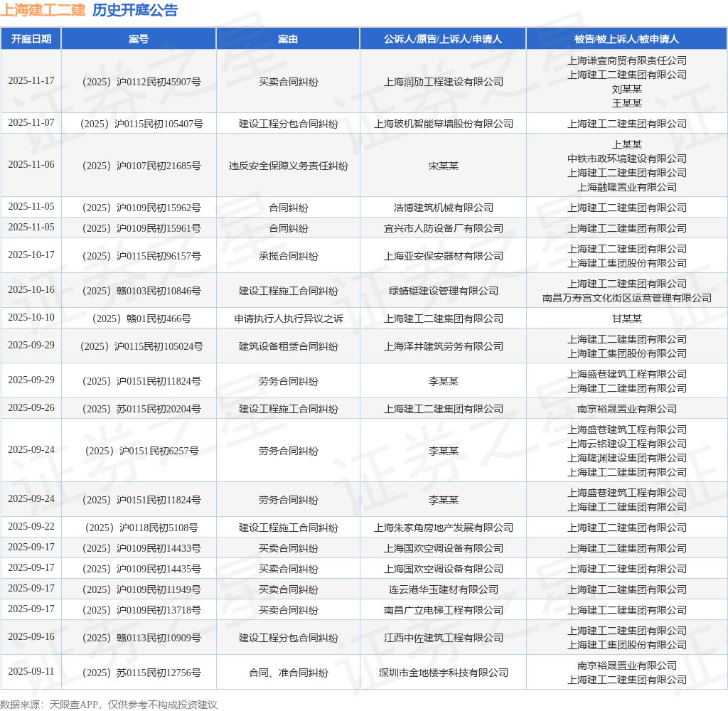Click plaintiff 绿蜻蜓建设管理有限公司

[444, 291]
